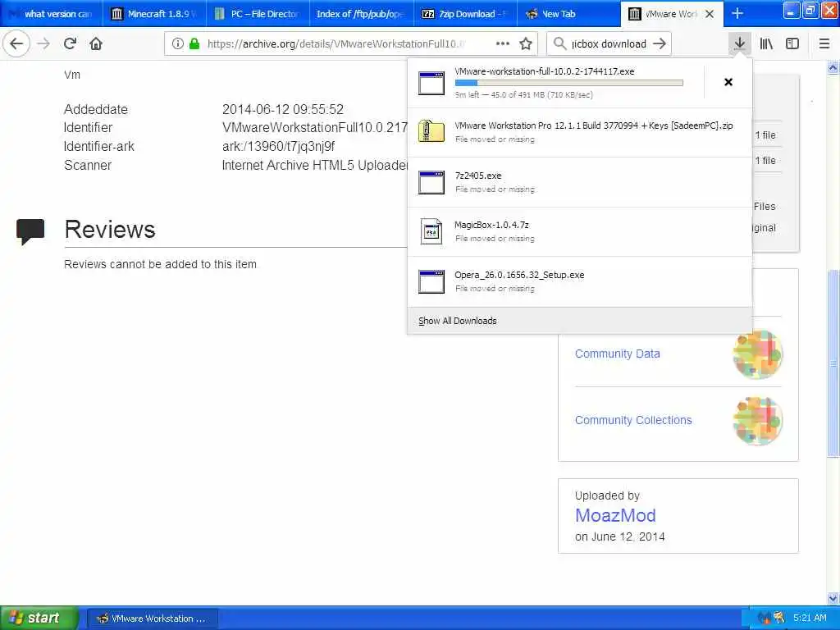Click the search magnifier icon
This screenshot has height=630, width=840.
559,43
